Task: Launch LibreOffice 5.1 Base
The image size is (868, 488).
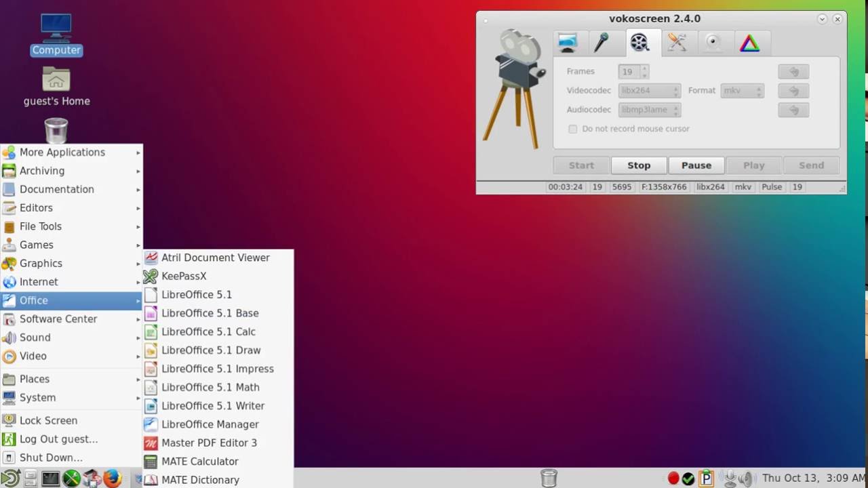Action: click(x=218, y=313)
